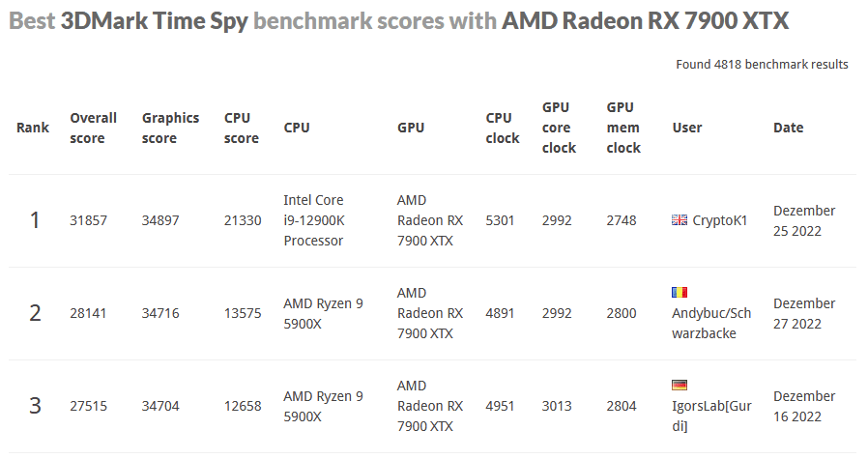The width and height of the screenshot is (868, 459).
Task: Sort by CPU score column header
Action: pyautogui.click(x=241, y=128)
